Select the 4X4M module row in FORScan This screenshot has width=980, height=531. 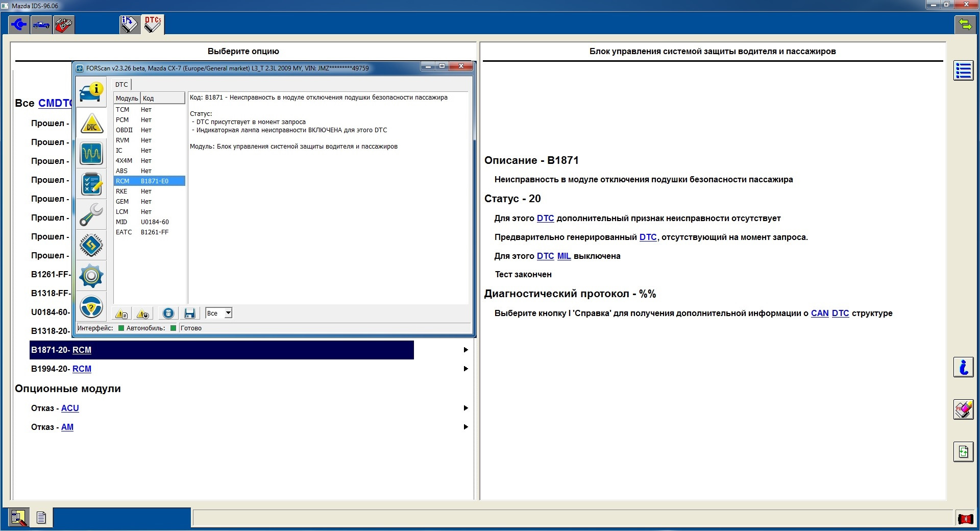pos(149,161)
